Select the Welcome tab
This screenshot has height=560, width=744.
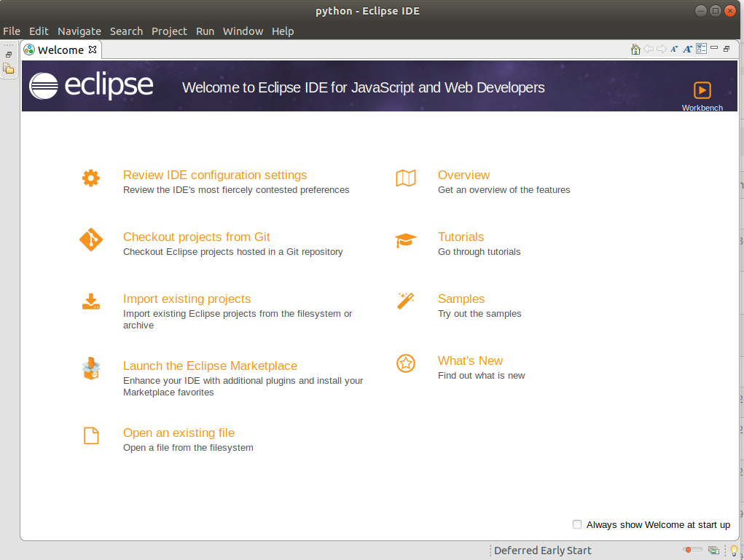(60, 50)
